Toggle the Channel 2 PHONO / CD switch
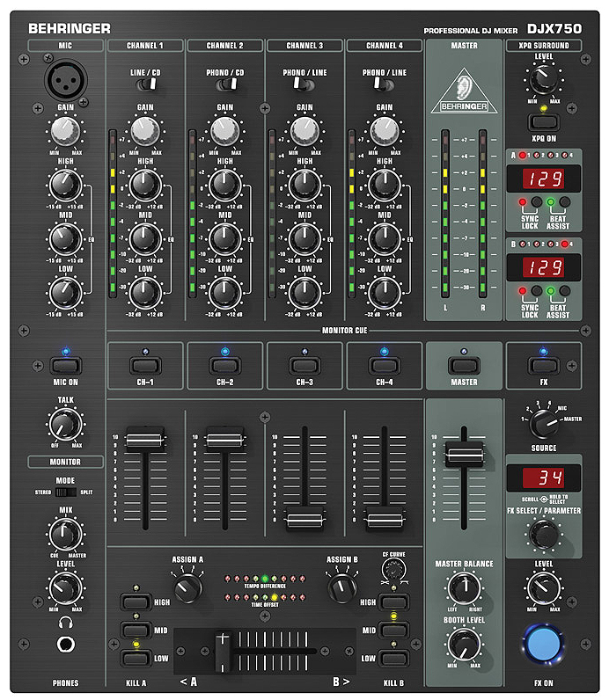Screen dimensions: 609x700 pos(228,84)
